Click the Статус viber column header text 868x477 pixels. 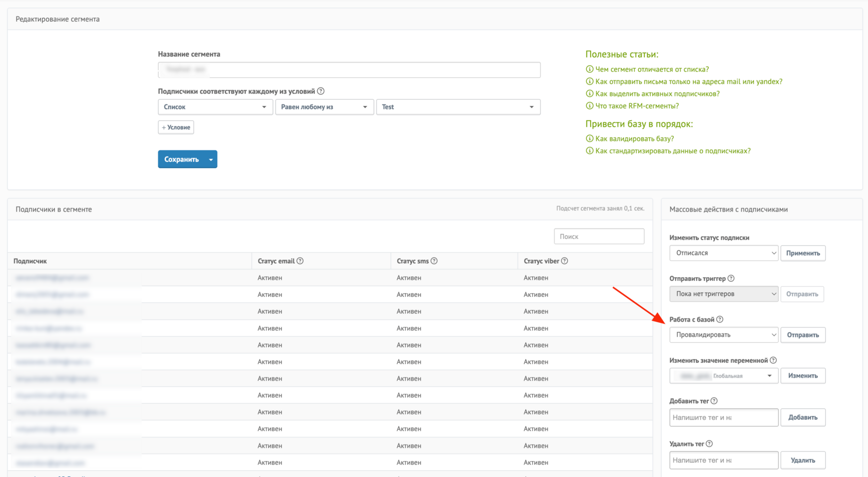541,261
